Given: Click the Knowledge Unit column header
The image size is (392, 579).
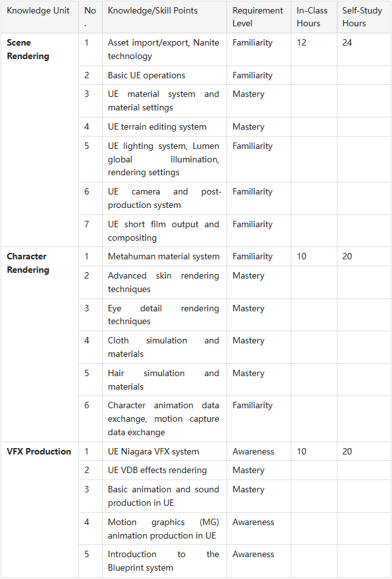Looking at the screenshot, I should pyautogui.click(x=40, y=17).
